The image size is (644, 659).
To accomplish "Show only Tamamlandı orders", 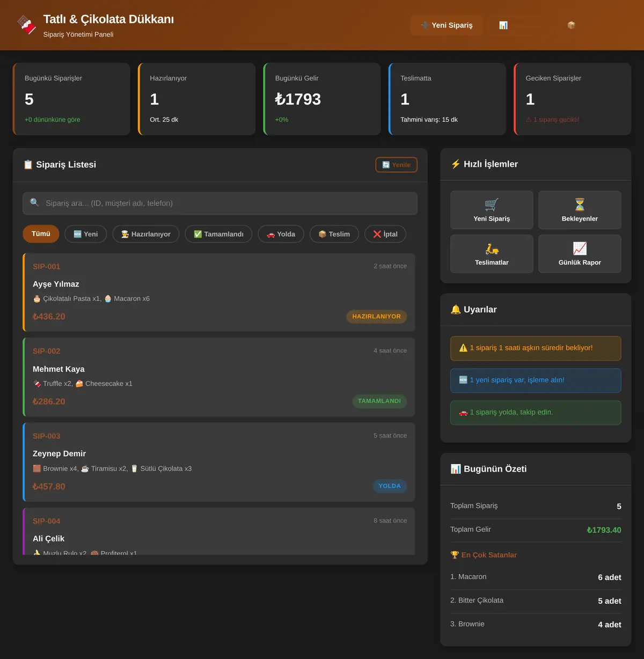I will [218, 234].
